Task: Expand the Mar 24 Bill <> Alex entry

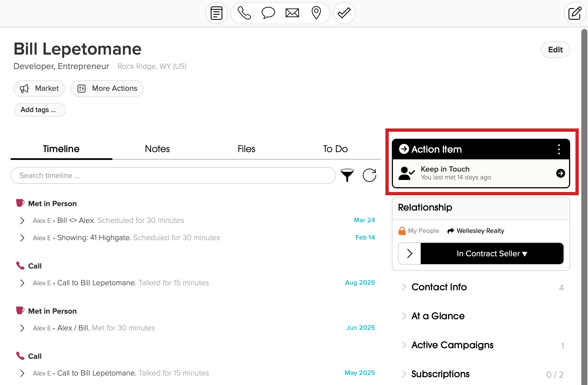Action: pyautogui.click(x=22, y=221)
